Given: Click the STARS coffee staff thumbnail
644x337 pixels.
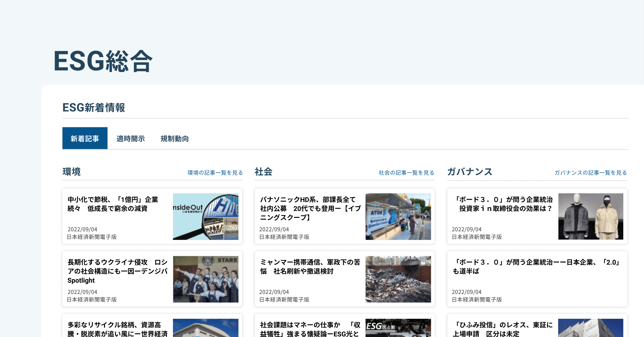Looking at the screenshot, I should click(206, 279).
